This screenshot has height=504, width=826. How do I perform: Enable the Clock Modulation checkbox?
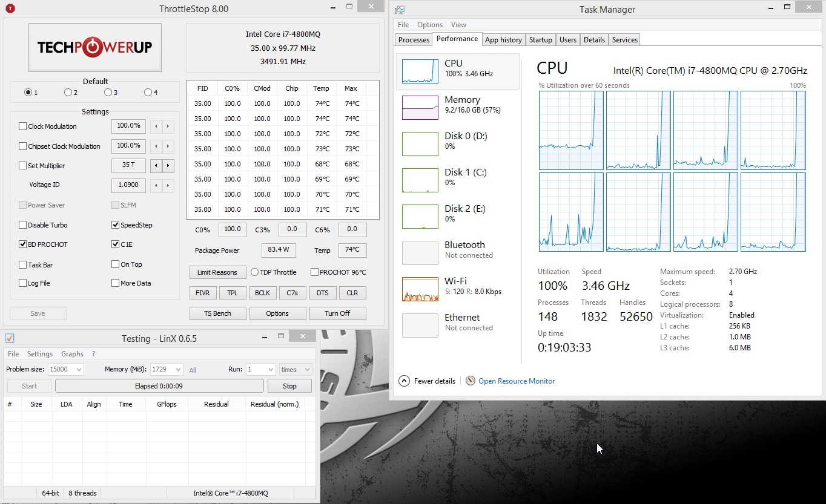click(x=23, y=126)
